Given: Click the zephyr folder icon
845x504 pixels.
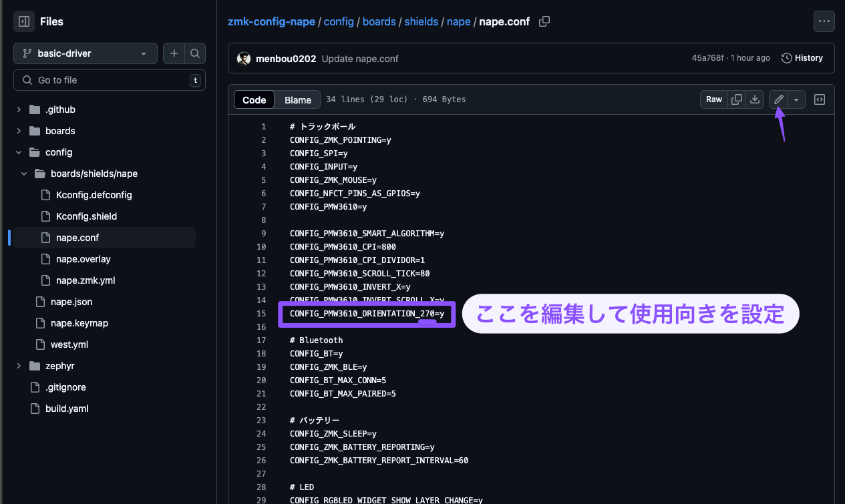Looking at the screenshot, I should (x=35, y=366).
